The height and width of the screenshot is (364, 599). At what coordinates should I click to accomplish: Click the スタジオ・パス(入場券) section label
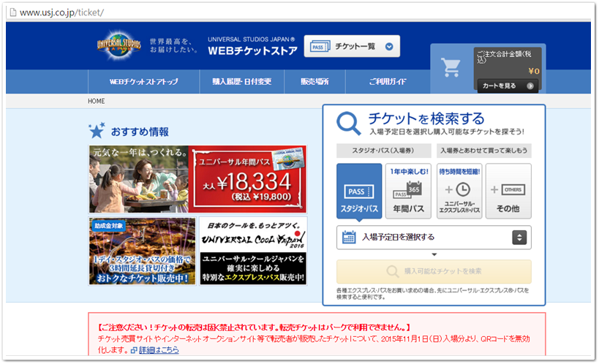(x=383, y=151)
